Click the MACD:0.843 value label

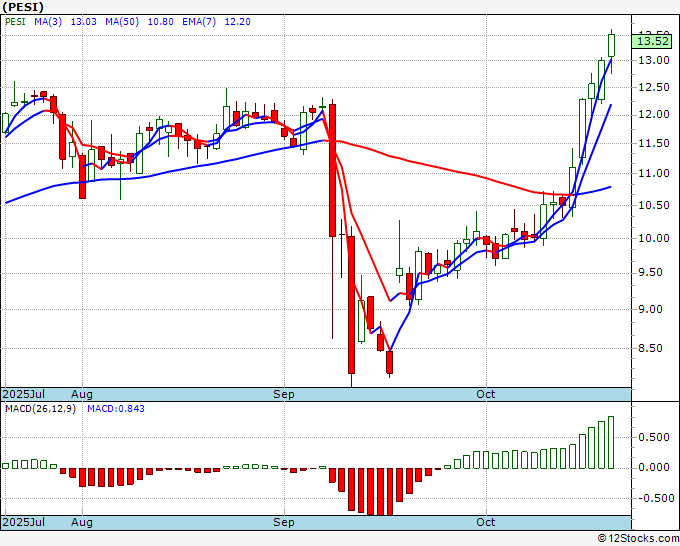[x=116, y=409]
